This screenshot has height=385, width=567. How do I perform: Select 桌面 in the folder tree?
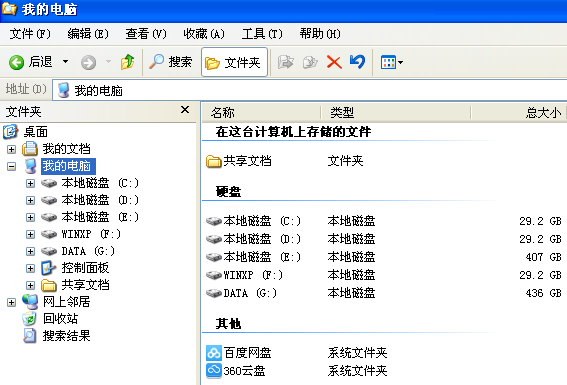(x=35, y=132)
